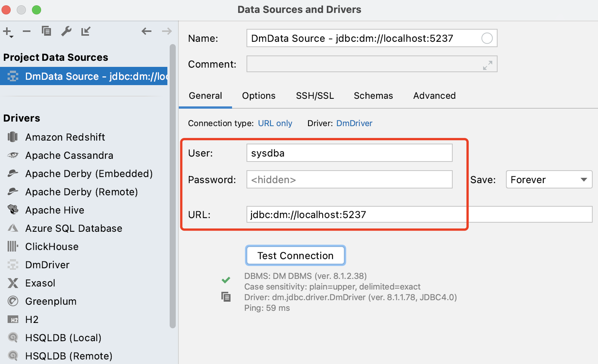598x364 pixels.
Task: Choose data source color via circle swatch
Action: click(x=487, y=38)
